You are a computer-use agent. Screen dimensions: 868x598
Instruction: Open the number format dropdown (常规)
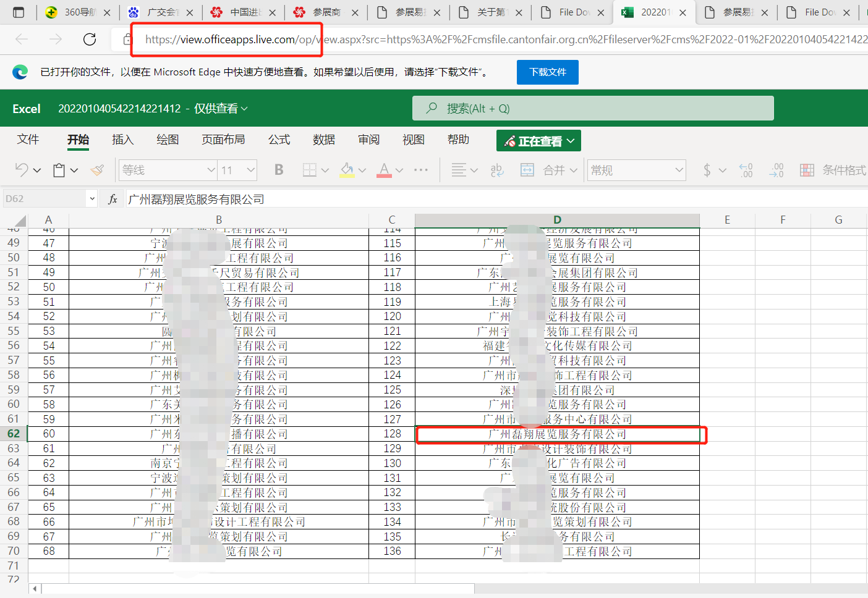(x=636, y=169)
